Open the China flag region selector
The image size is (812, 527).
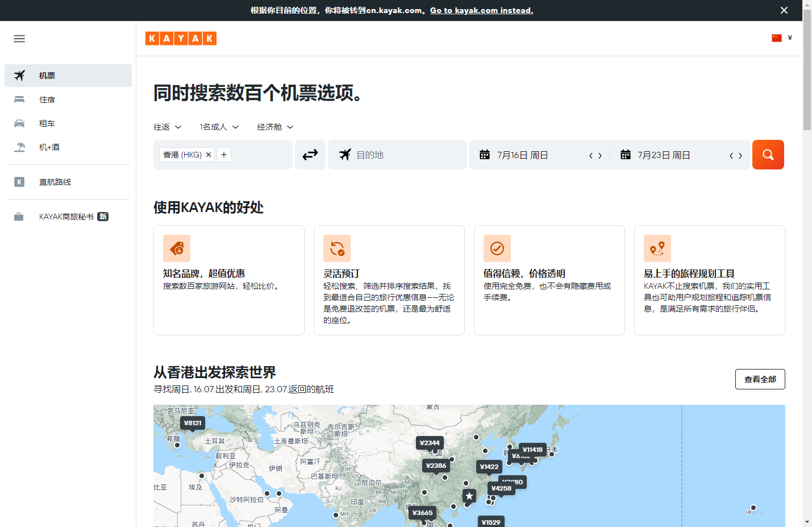(777, 38)
